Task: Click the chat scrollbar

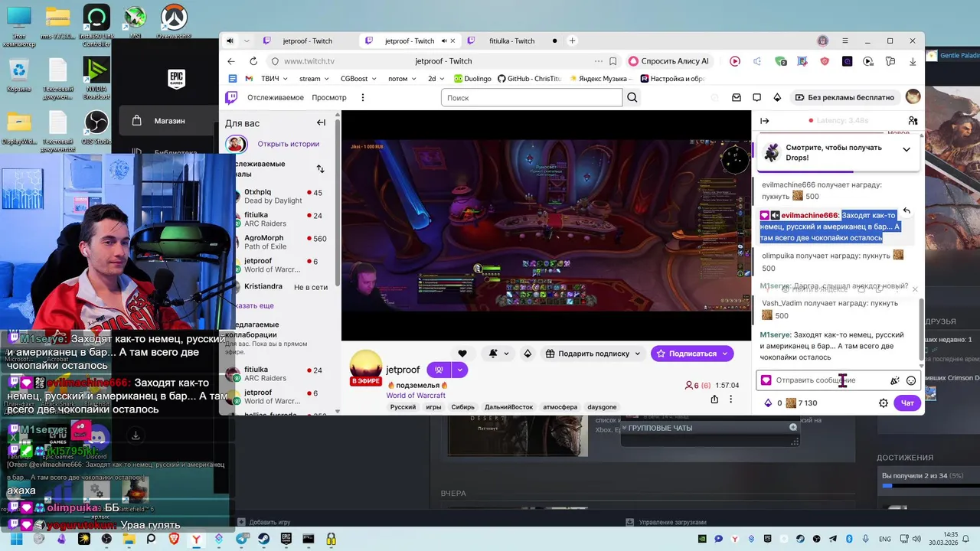Action: pos(921,329)
